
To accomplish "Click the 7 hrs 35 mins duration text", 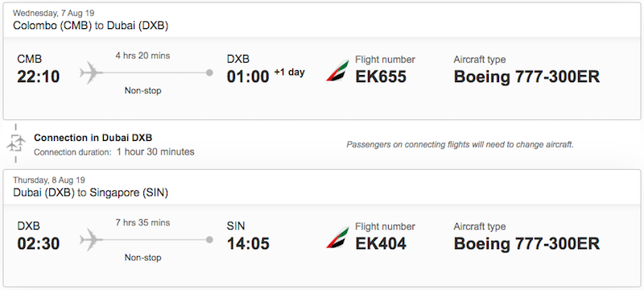I will [143, 222].
